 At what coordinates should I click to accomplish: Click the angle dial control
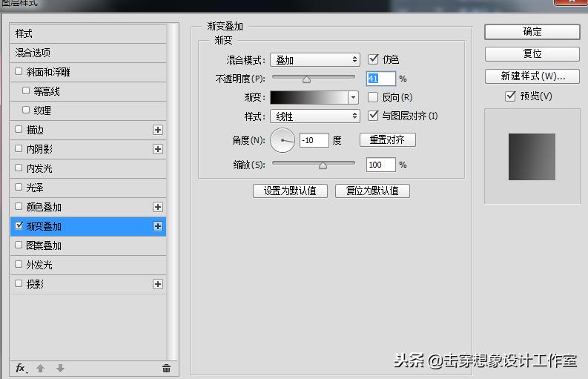tap(283, 140)
